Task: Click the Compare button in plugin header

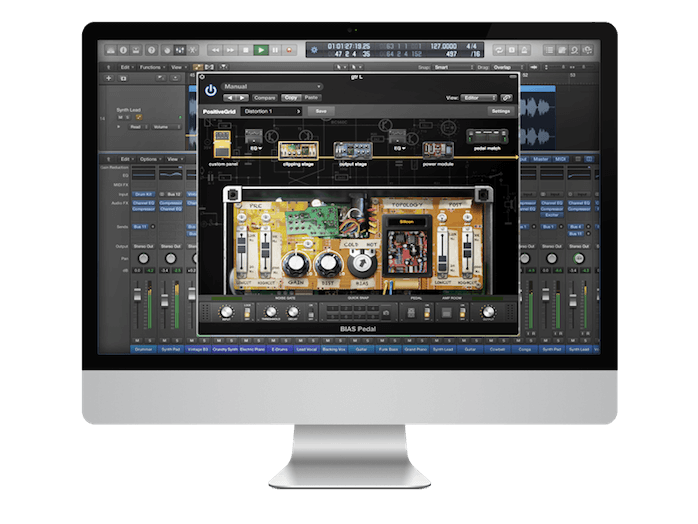Action: 264,97
